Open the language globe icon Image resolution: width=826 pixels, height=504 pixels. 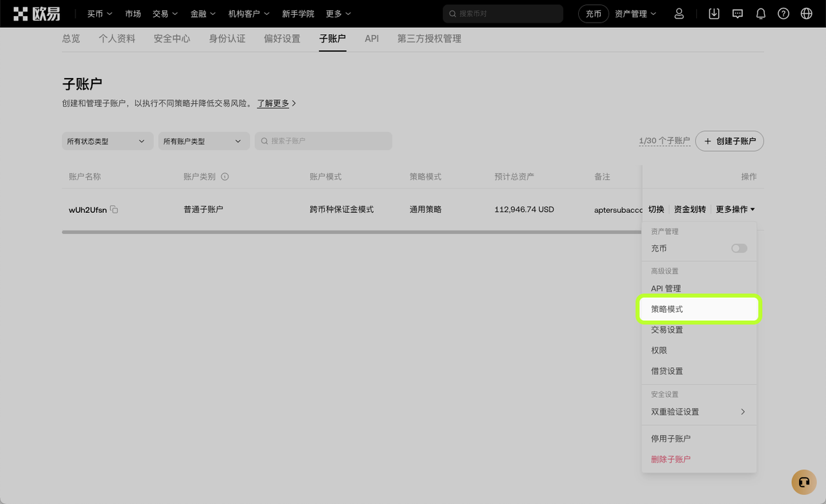click(x=806, y=14)
